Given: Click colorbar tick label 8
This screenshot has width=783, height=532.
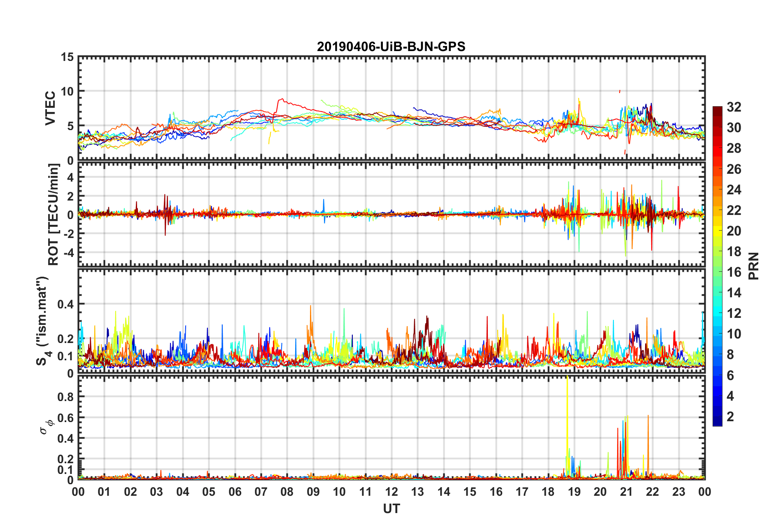Looking at the screenshot, I should tap(730, 354).
